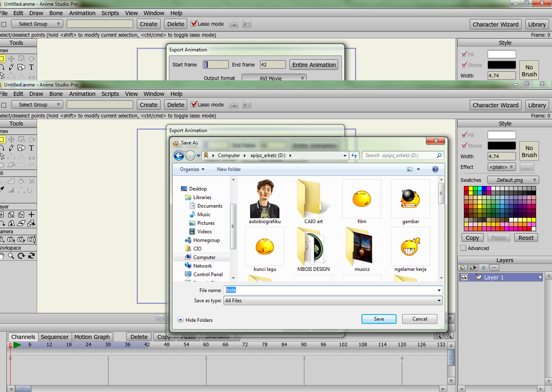Enable the Advanced checkbox

464,248
